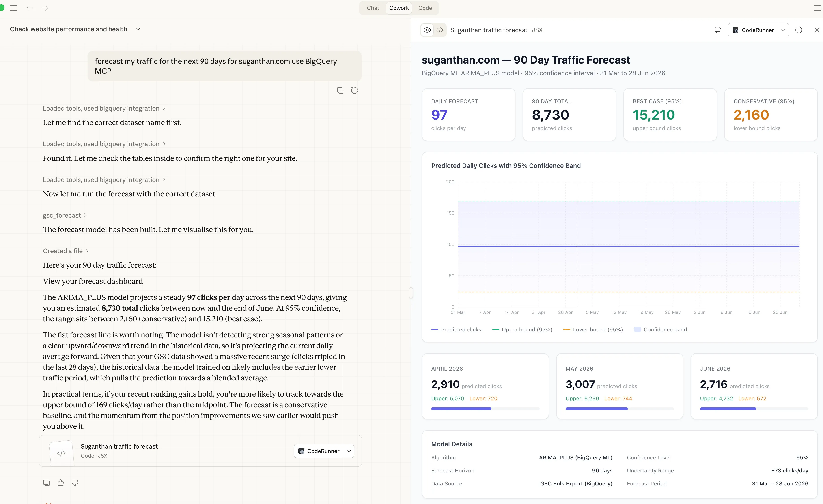823x504 pixels.
Task: Toggle the left sidebar panel icon
Action: click(x=13, y=8)
